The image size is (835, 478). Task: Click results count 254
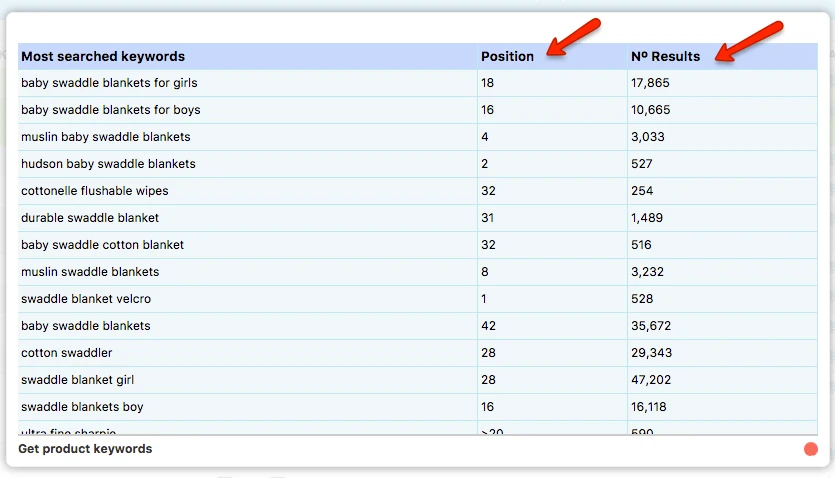[642, 191]
